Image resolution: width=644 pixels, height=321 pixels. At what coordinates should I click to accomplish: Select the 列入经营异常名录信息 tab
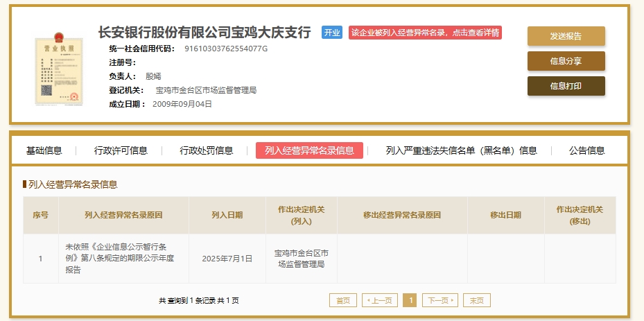coord(309,150)
